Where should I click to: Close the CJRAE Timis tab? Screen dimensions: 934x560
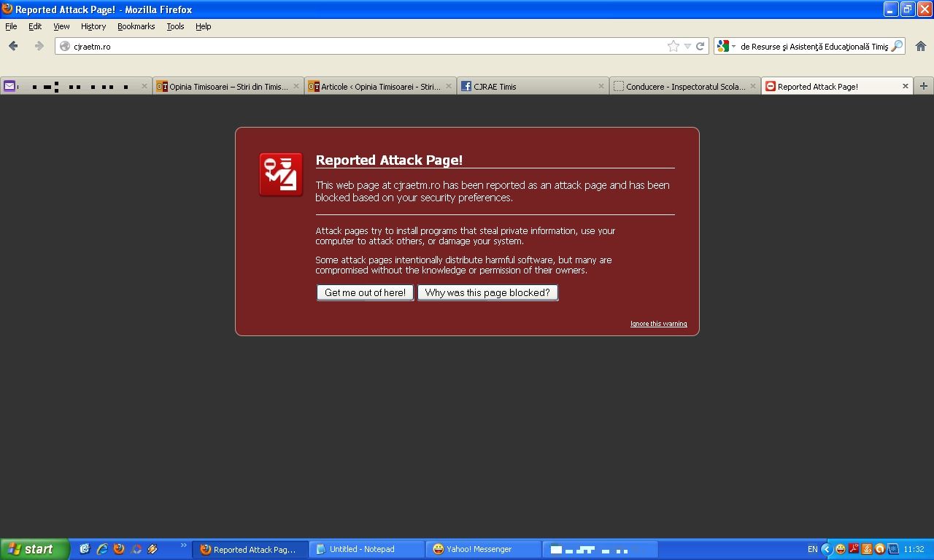[x=601, y=86]
